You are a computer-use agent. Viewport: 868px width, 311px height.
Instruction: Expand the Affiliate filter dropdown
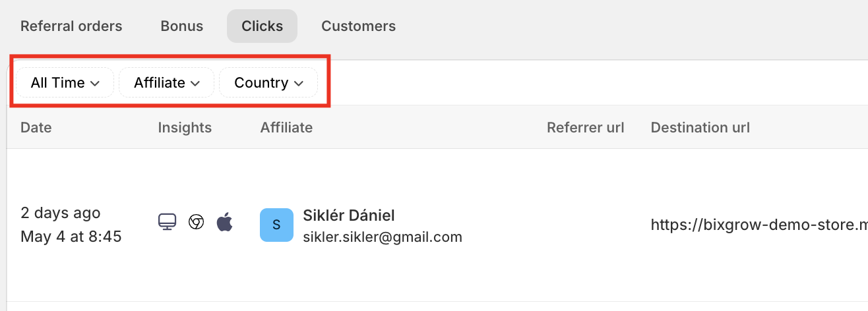[166, 83]
